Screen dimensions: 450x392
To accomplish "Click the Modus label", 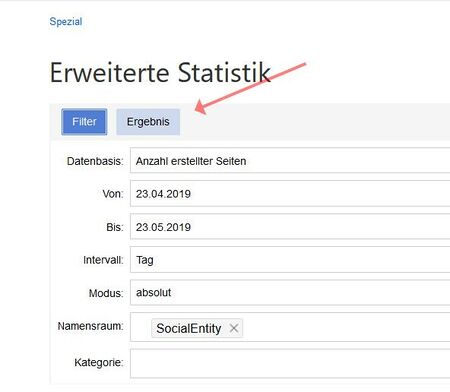I will (106, 293).
